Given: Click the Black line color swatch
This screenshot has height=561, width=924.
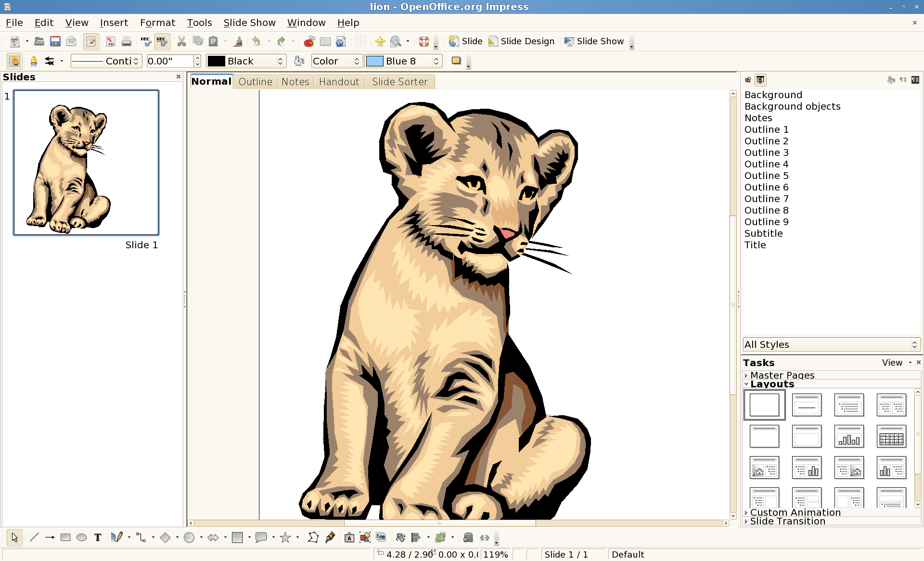Looking at the screenshot, I should point(217,61).
